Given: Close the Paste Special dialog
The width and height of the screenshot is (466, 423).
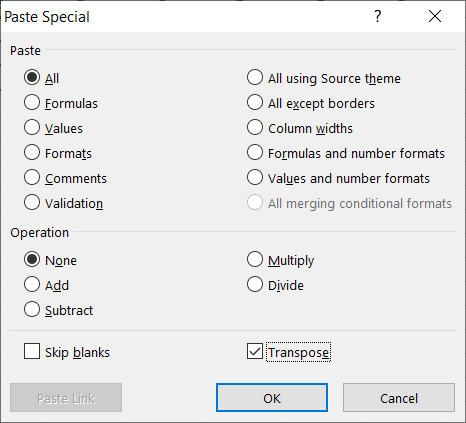Looking at the screenshot, I should point(435,16).
